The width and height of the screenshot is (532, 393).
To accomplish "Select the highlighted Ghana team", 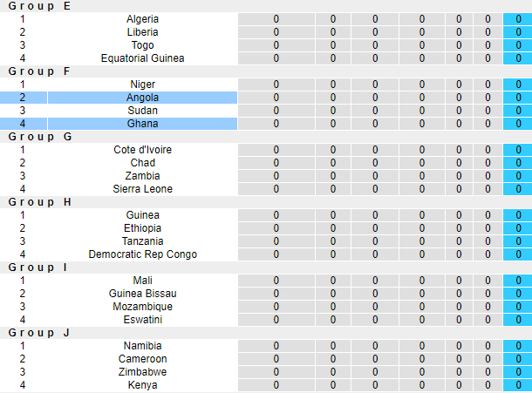I will click(x=142, y=124).
